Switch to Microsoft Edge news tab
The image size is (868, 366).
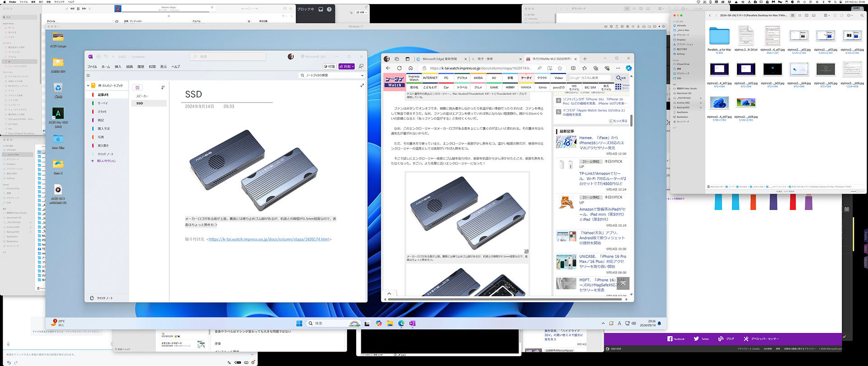click(x=440, y=59)
